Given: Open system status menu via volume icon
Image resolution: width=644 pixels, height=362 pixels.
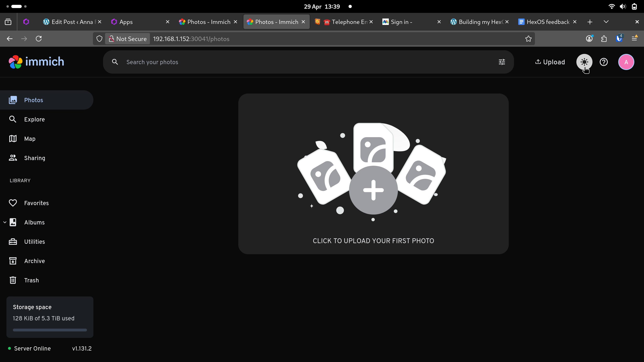Looking at the screenshot, I should click(x=623, y=6).
